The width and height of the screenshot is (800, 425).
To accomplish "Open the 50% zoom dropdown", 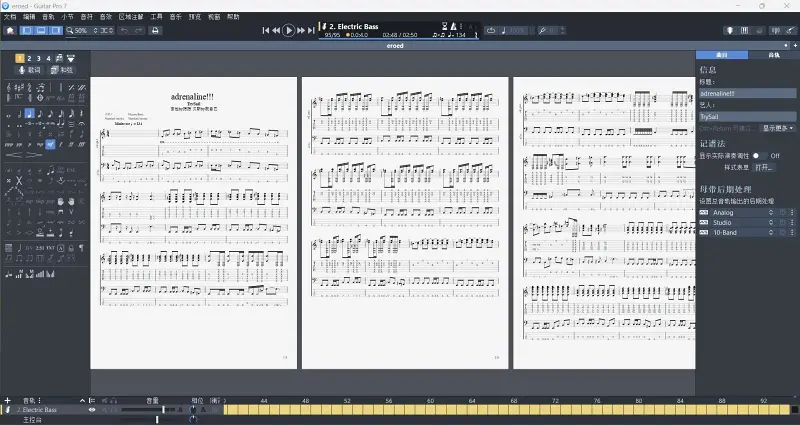I will click(82, 31).
